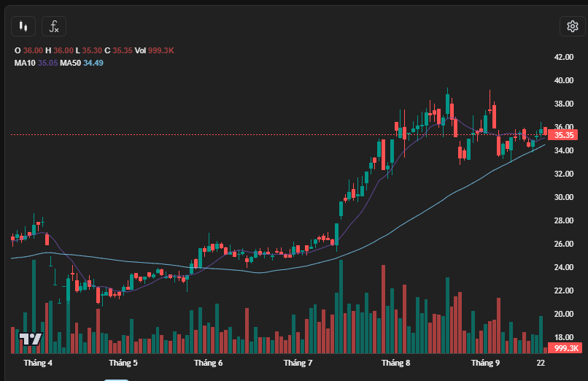Screen dimensions: 588x381
Task: Click Tháng 5 on the time axis
Action: (123, 363)
